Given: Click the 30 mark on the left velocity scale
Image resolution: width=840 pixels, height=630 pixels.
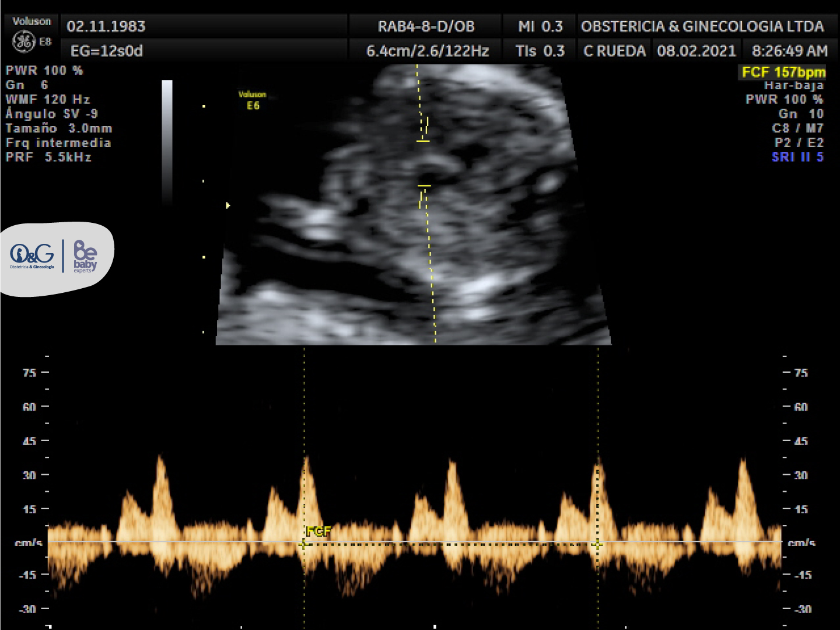Looking at the screenshot, I should tap(30, 475).
